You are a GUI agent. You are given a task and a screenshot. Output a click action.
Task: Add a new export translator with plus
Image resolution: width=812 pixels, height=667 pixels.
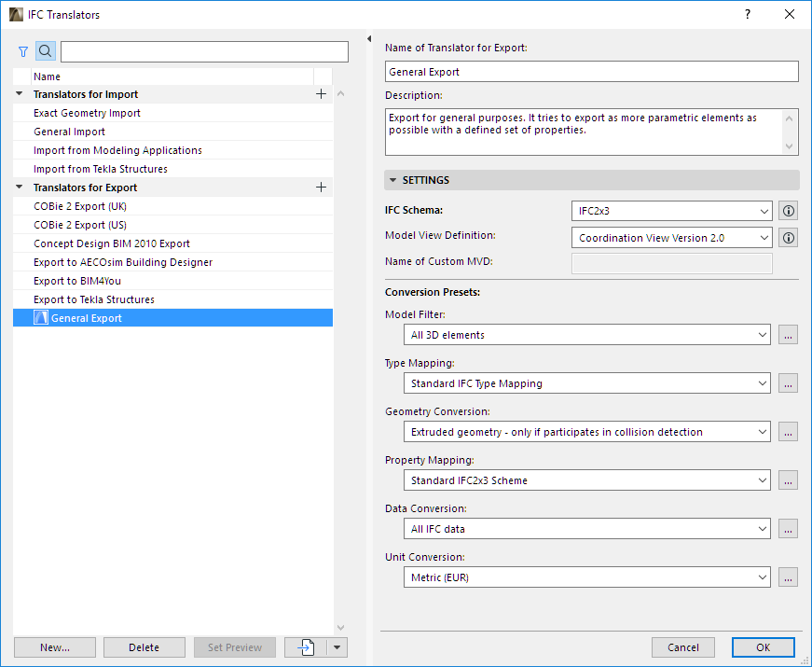coord(321,188)
